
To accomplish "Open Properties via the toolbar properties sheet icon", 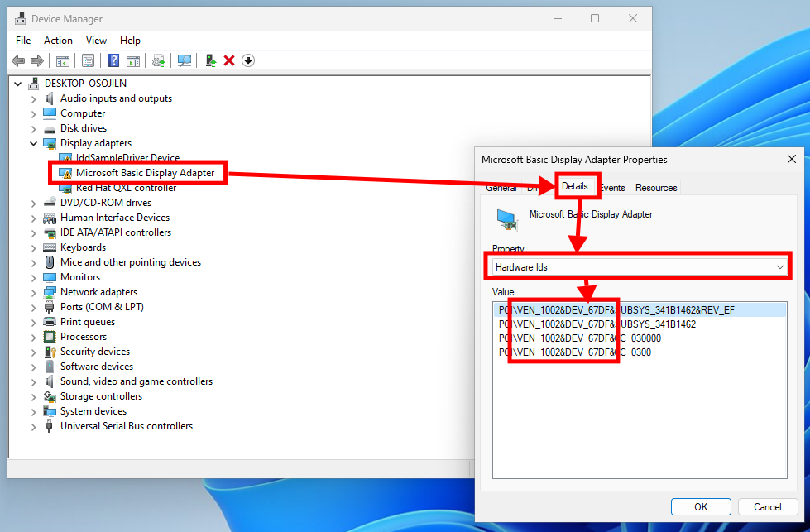I will 88,61.
